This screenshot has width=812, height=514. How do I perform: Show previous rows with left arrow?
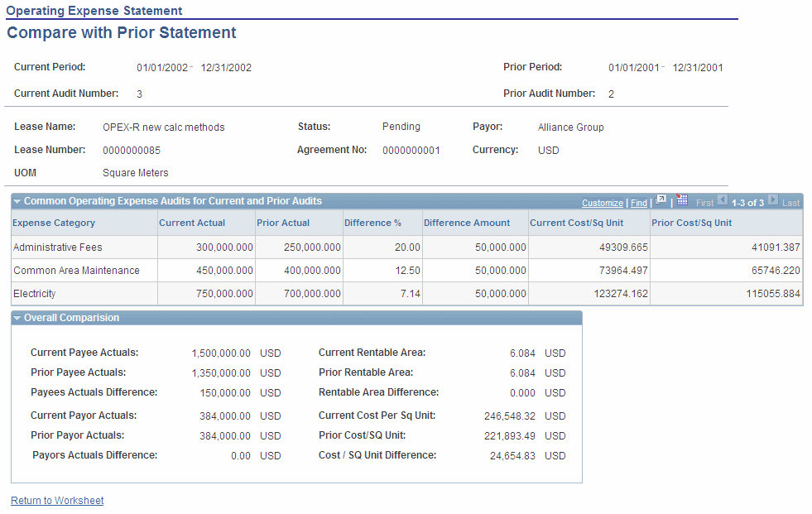pyautogui.click(x=724, y=200)
